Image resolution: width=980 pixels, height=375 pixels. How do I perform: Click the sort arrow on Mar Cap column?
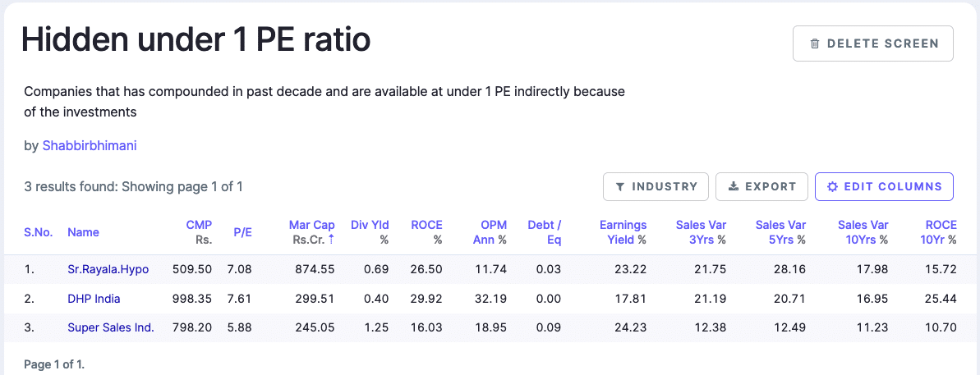(331, 240)
